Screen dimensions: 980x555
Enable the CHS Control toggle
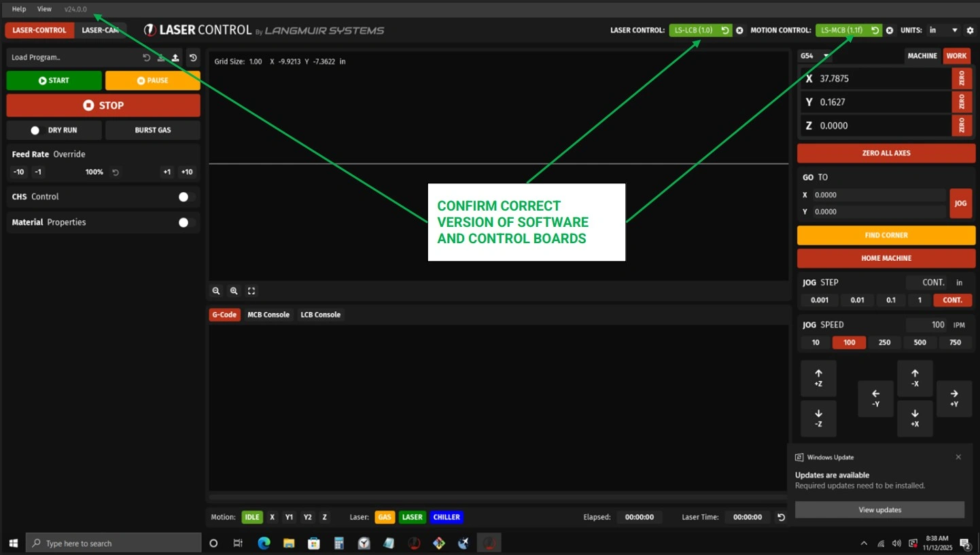click(x=186, y=197)
